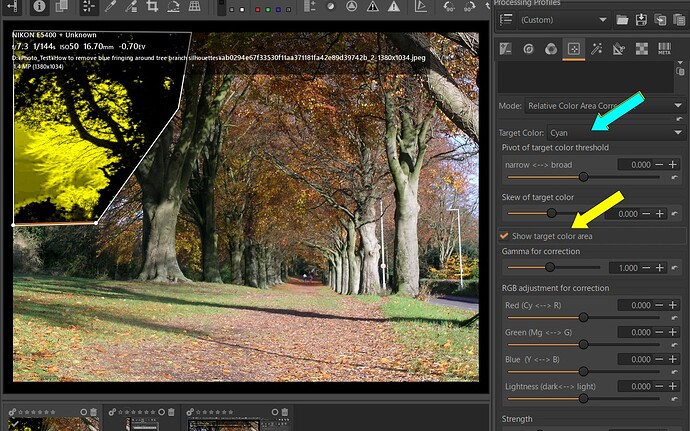The width and height of the screenshot is (690, 431).
Task: Adjust the Blue (Y-B) slider
Action: click(x=584, y=372)
